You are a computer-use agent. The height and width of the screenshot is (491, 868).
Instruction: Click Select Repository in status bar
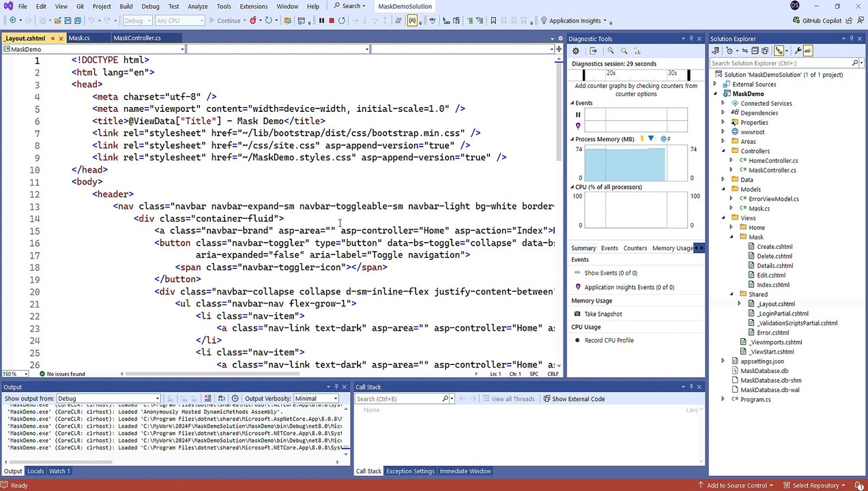pos(815,486)
